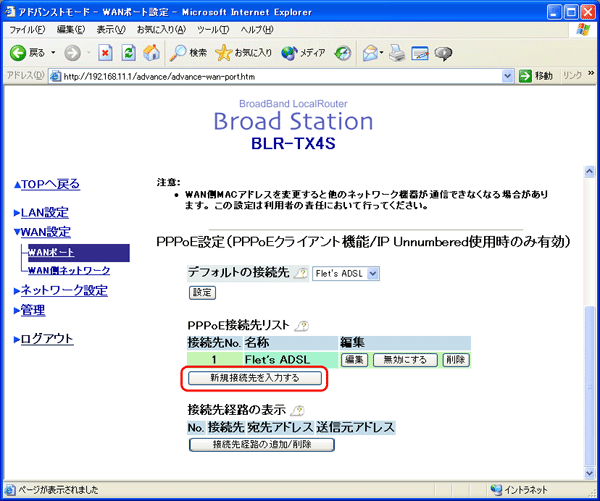Click 削除 button for Flet's ADSL
The width and height of the screenshot is (600, 501).
pyautogui.click(x=456, y=360)
